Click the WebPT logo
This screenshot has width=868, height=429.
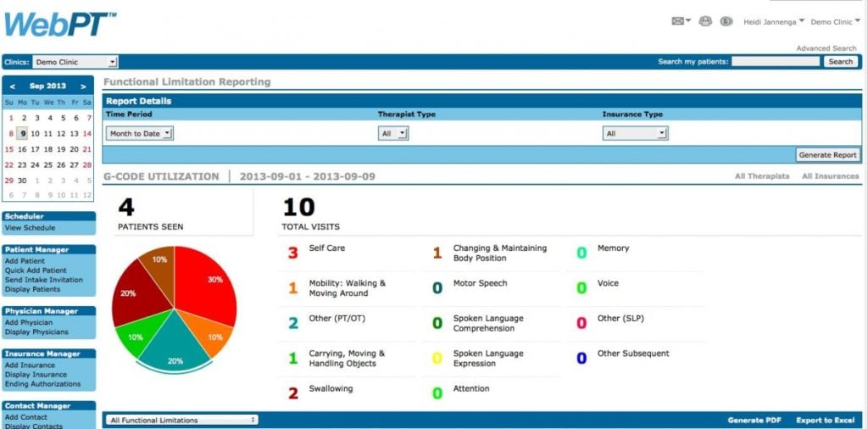coord(60,23)
